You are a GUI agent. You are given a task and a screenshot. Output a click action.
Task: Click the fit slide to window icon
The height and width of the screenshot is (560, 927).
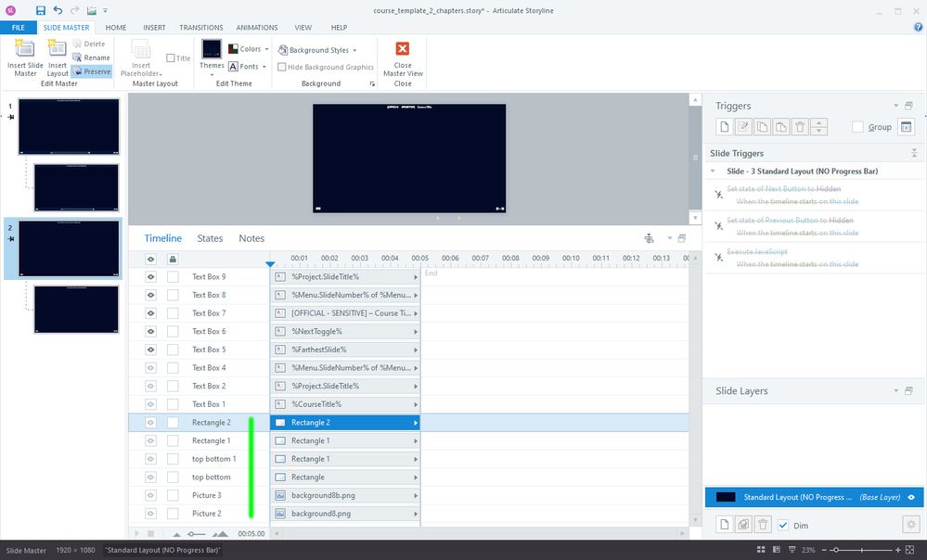tap(910, 550)
